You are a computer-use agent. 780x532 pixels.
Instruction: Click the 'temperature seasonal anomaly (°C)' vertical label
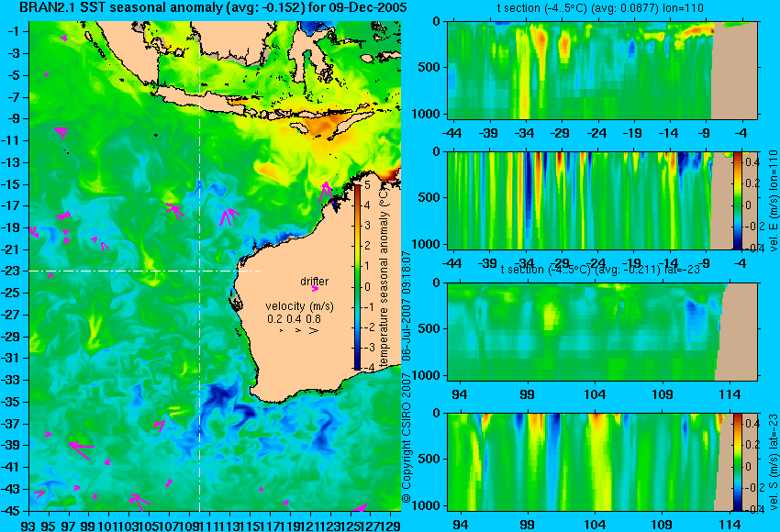click(x=384, y=279)
